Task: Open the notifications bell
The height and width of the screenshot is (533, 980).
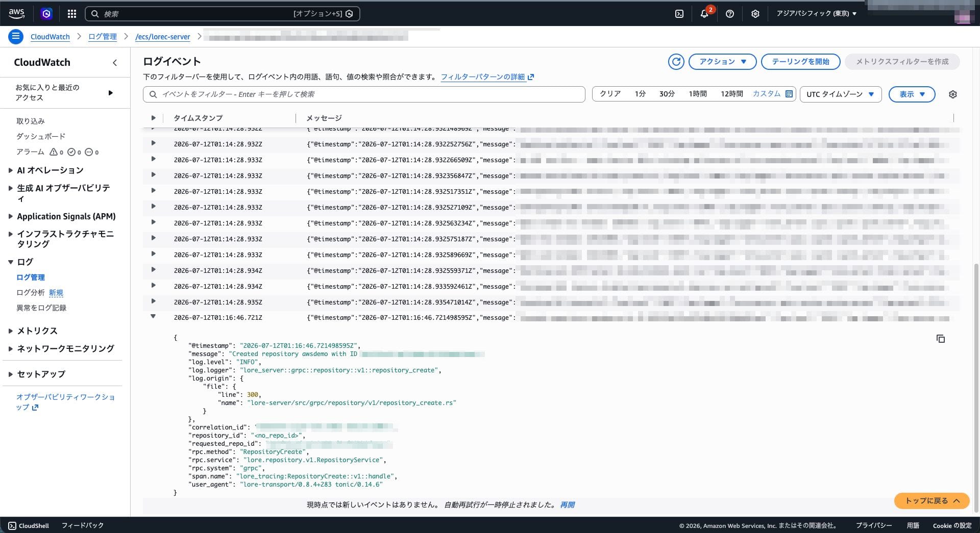Action: (704, 14)
